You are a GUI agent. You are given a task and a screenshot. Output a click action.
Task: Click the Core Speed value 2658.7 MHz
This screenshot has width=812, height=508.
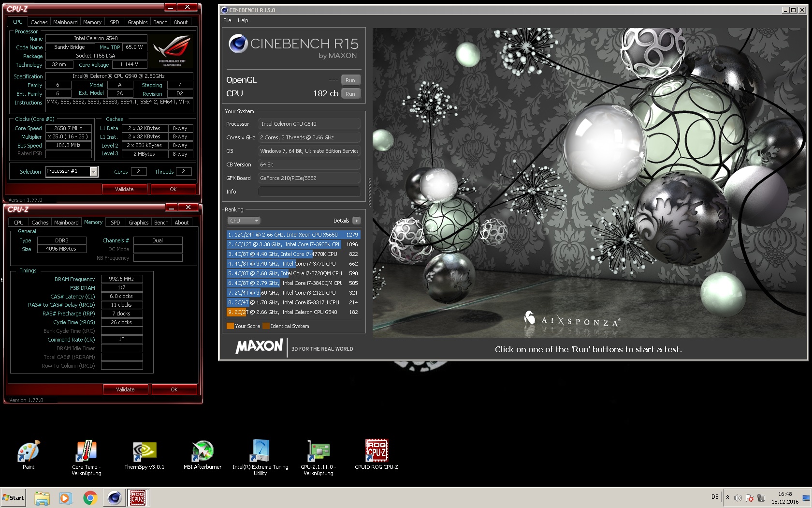click(69, 128)
